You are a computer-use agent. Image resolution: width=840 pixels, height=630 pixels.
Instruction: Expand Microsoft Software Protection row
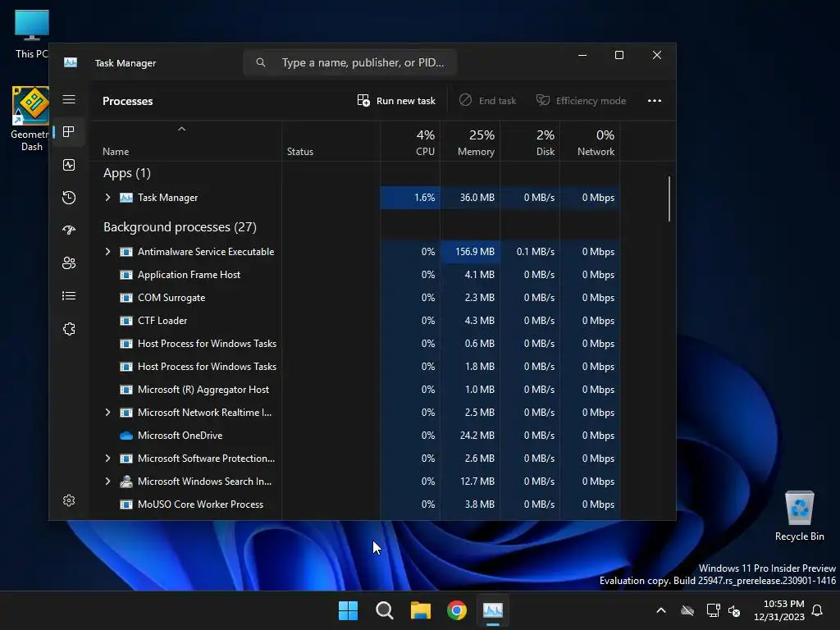coord(107,459)
